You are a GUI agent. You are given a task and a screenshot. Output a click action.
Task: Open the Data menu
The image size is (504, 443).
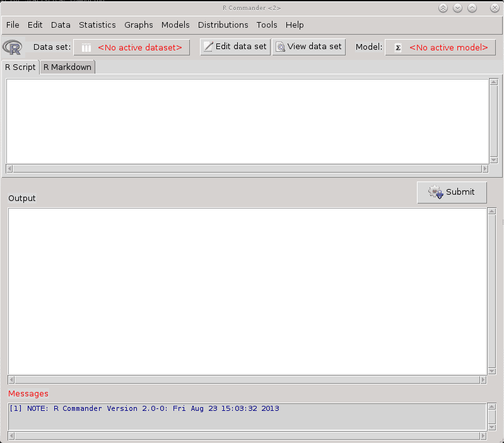click(61, 25)
